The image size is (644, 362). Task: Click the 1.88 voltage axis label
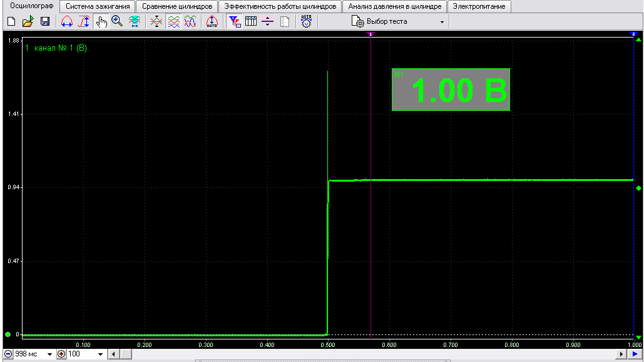(x=13, y=40)
